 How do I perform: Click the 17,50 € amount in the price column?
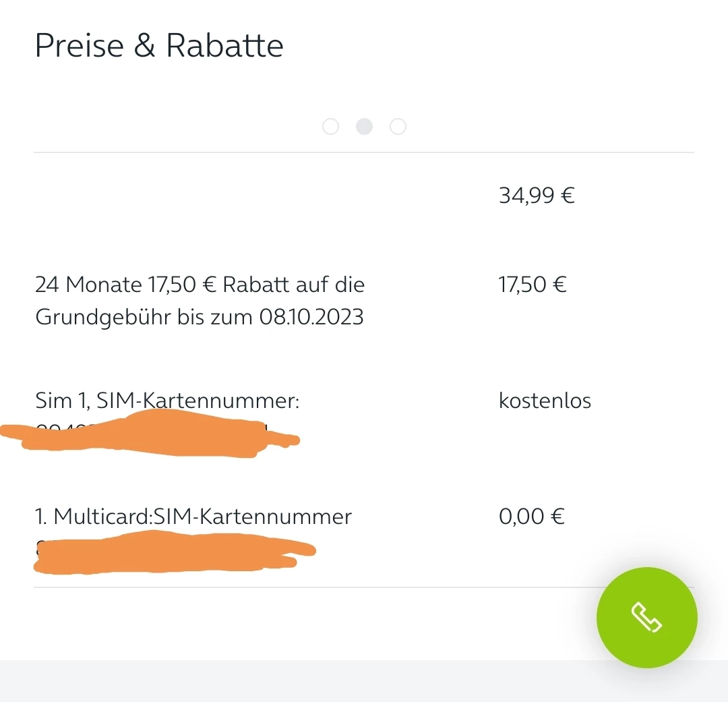[532, 285]
